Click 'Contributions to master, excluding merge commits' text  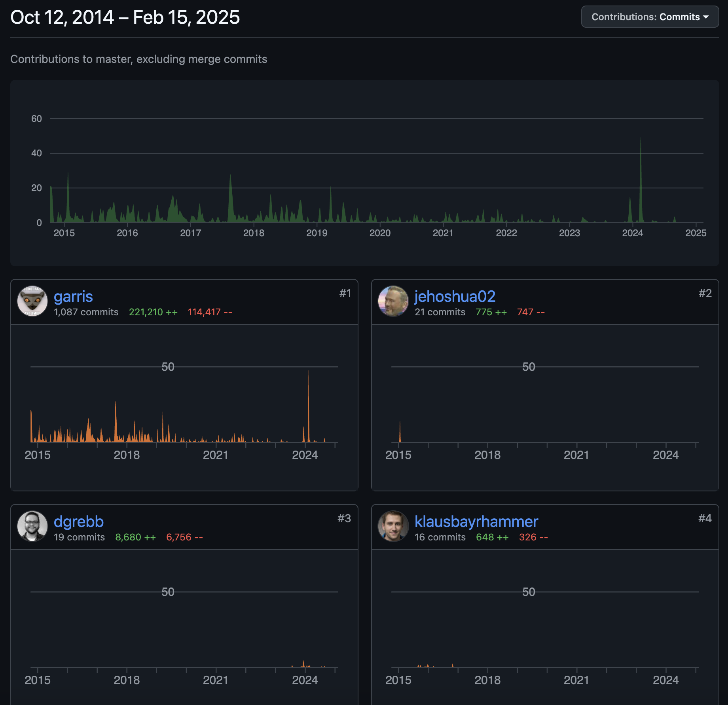click(138, 59)
